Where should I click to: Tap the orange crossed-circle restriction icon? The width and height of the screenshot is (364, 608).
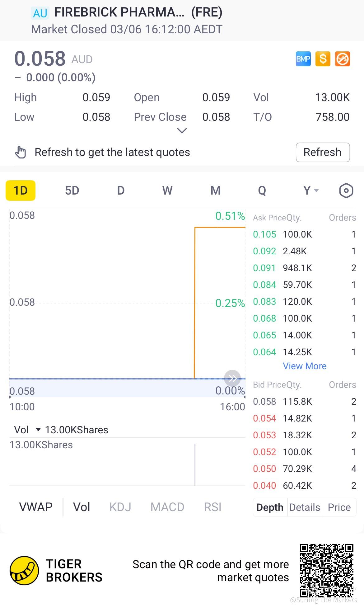[342, 59]
